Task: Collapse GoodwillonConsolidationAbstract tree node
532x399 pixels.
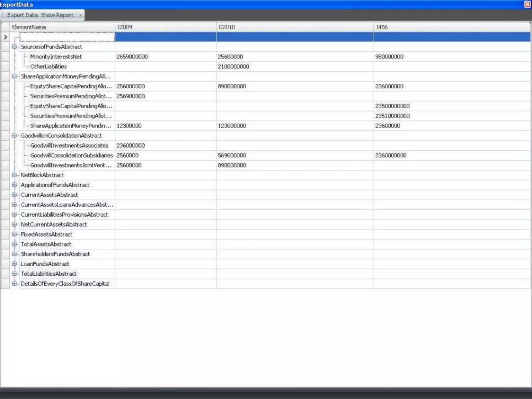Action: (14, 136)
